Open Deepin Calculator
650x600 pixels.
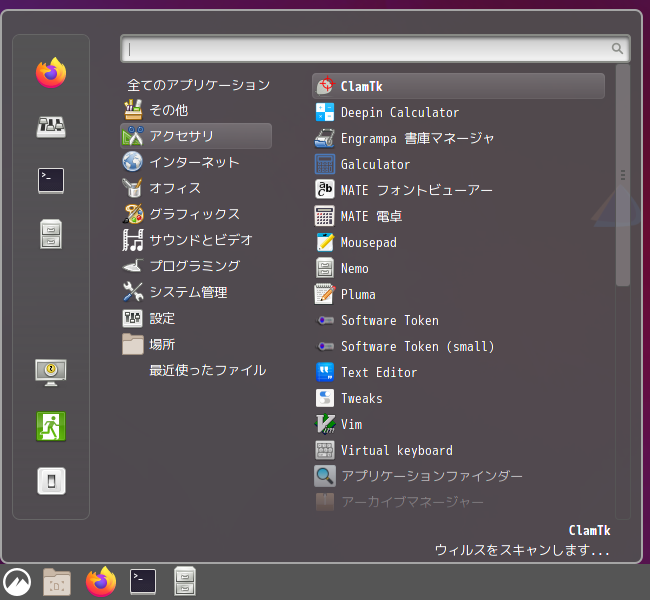458,112
